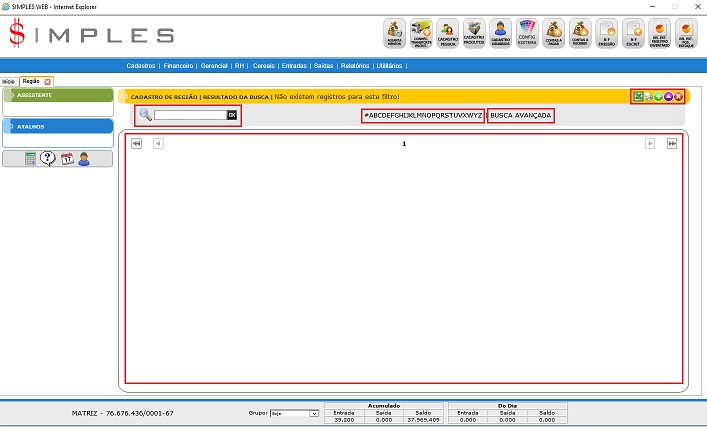Click the calculator icon in the sidebar
Viewport: 707px width, 427px height.
click(x=31, y=158)
